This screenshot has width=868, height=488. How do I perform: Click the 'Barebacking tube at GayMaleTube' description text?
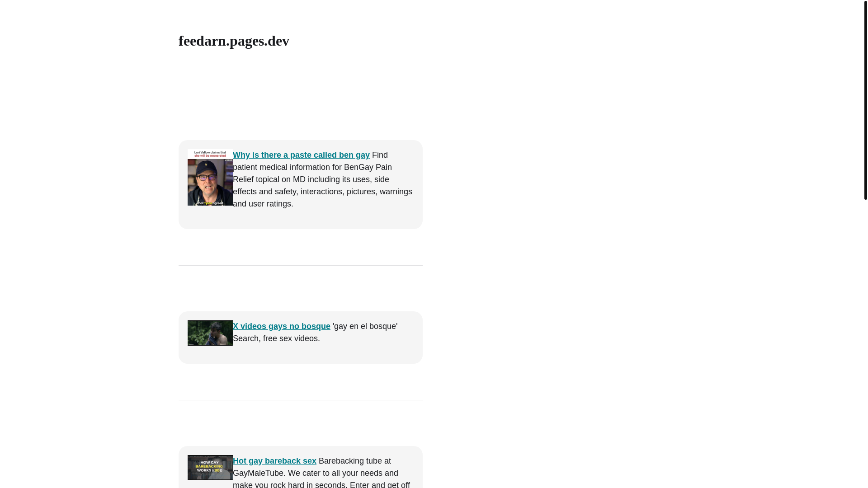(321, 473)
